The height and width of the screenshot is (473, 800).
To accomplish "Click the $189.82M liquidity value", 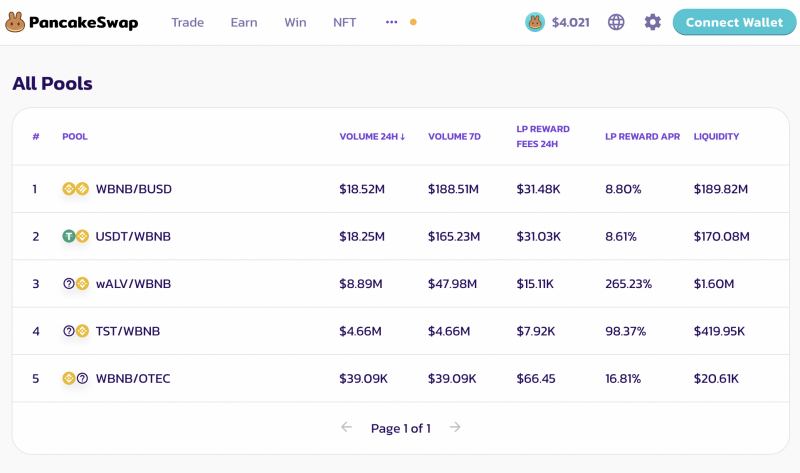I will coord(720,189).
